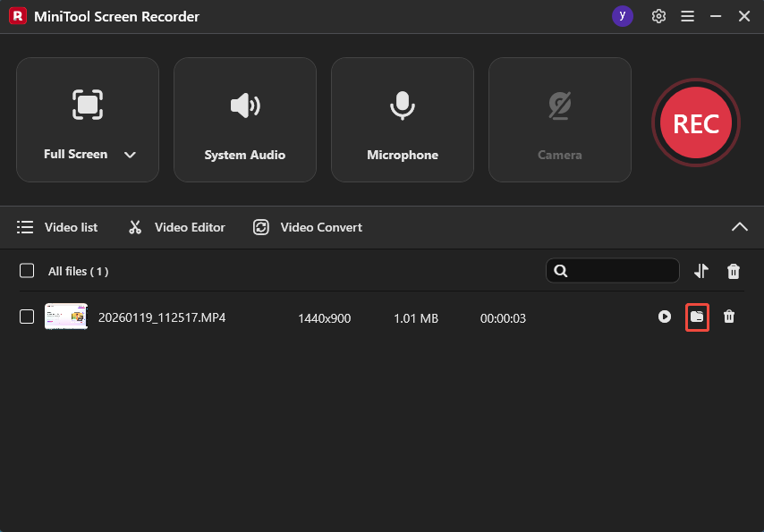Open the hamburger menu
764x532 pixels.
[687, 16]
